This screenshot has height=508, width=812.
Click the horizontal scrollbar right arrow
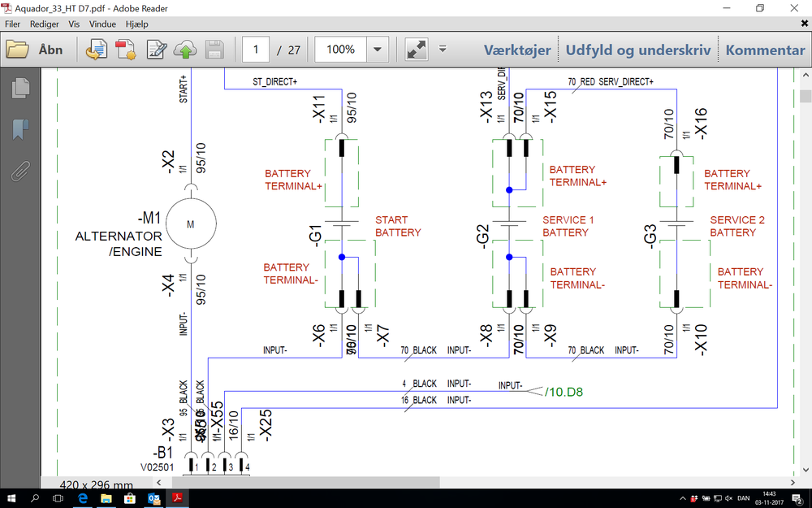click(x=793, y=482)
